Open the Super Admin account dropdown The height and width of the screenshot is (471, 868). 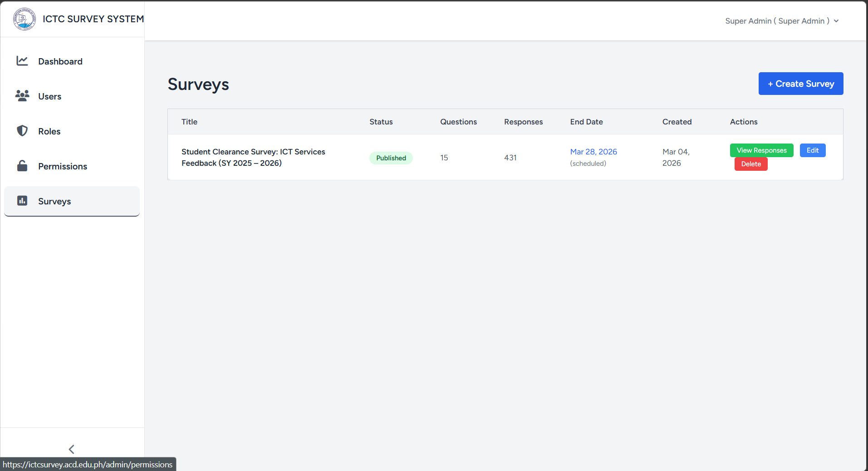[776, 21]
